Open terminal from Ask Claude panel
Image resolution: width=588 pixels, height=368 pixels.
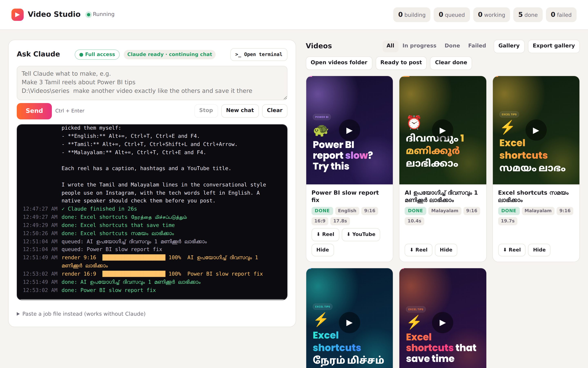click(x=258, y=55)
